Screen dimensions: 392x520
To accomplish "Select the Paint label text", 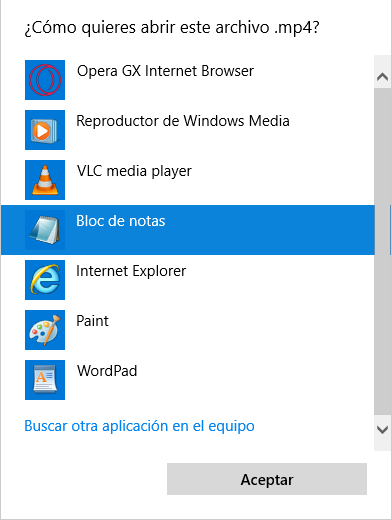I will pyautogui.click(x=92, y=321).
